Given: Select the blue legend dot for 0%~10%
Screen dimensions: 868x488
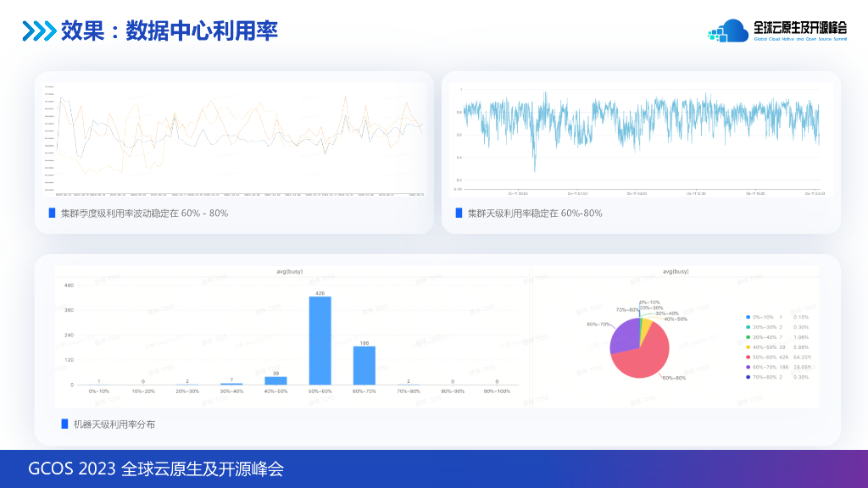Looking at the screenshot, I should coord(748,317).
